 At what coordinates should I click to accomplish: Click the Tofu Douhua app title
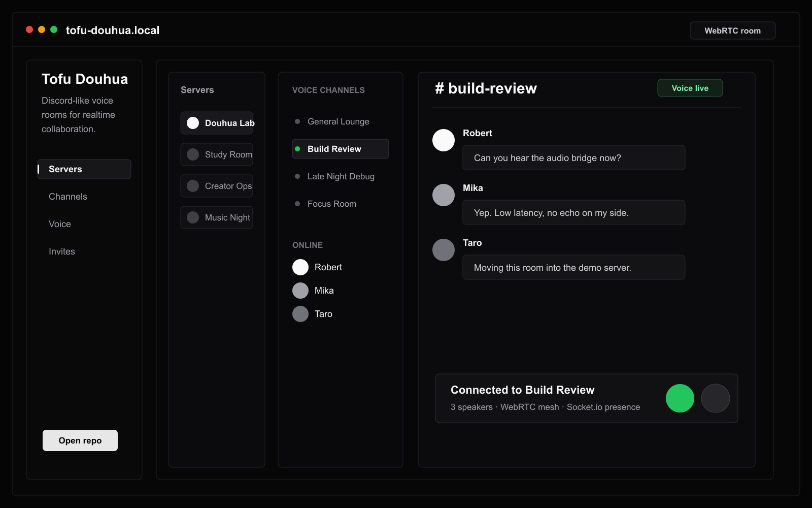tap(85, 79)
